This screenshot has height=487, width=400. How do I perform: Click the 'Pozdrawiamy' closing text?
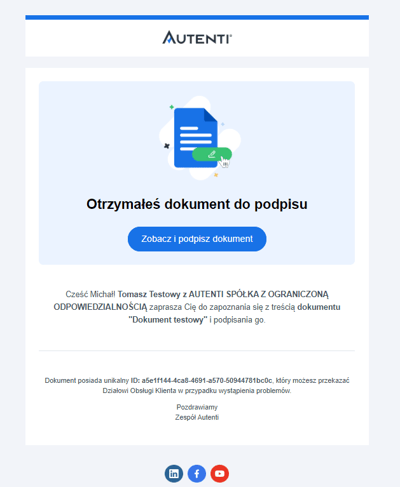click(x=197, y=407)
